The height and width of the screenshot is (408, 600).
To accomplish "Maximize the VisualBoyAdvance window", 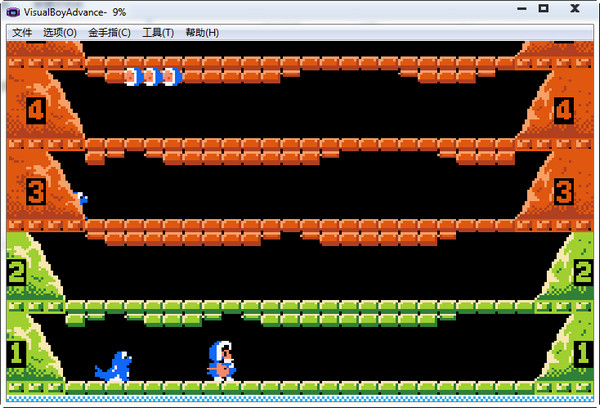I will click(543, 9).
